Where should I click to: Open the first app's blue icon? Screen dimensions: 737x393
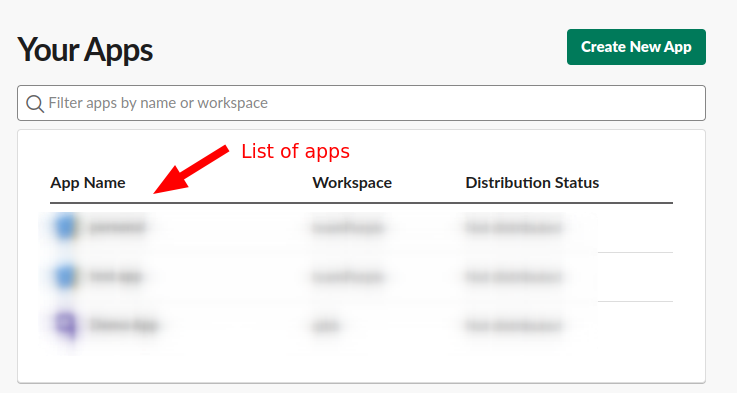pyautogui.click(x=65, y=227)
